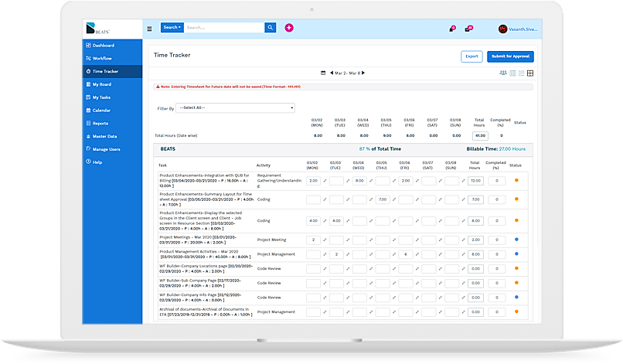Click the 87 % of Total Time text
The height and width of the screenshot is (364, 623).
[380, 149]
